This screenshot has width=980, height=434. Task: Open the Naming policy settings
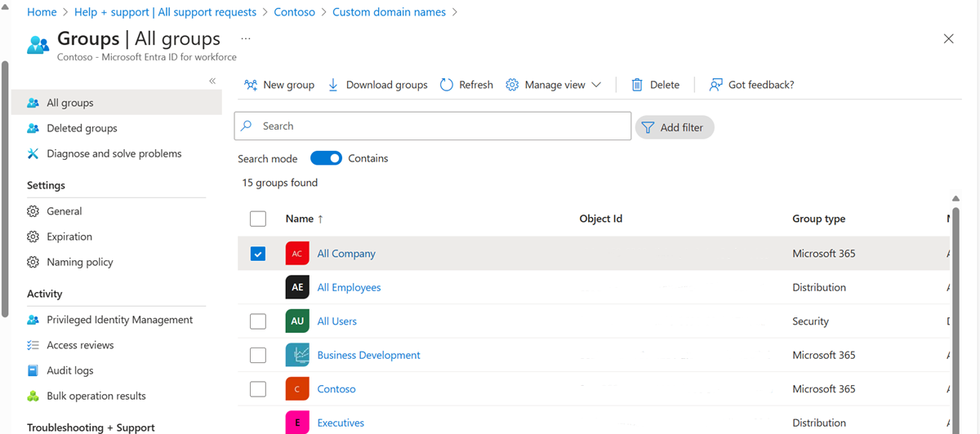coord(80,262)
